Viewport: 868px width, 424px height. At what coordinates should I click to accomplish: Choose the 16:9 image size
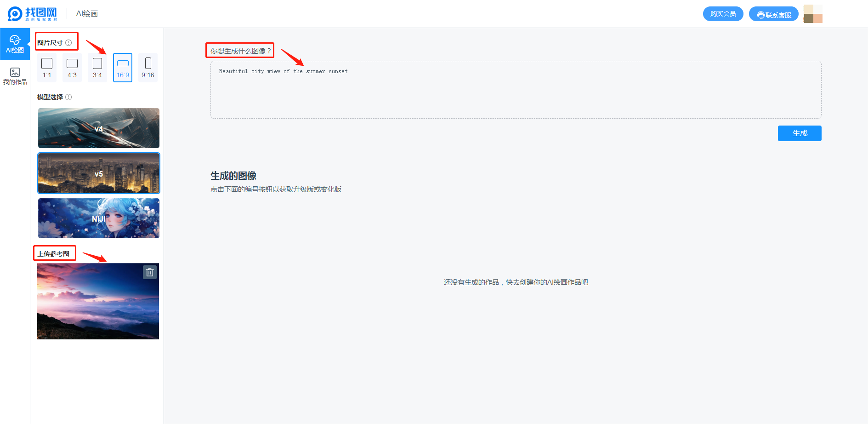click(123, 68)
